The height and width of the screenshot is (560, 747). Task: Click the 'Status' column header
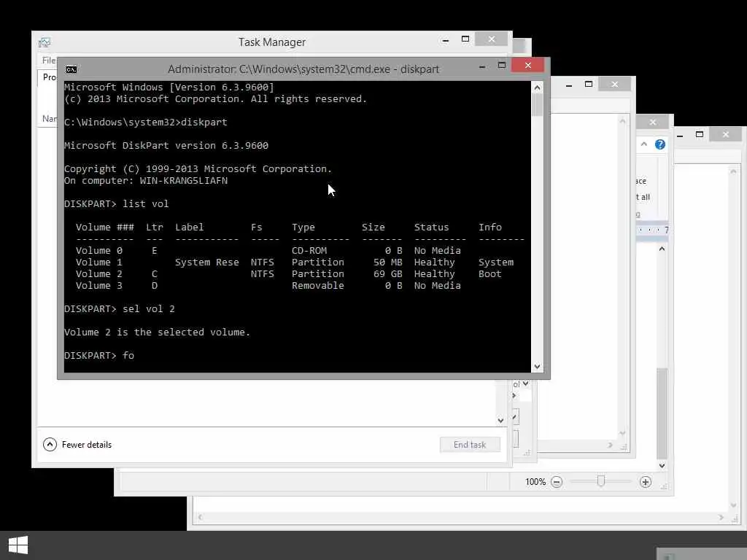coord(431,227)
